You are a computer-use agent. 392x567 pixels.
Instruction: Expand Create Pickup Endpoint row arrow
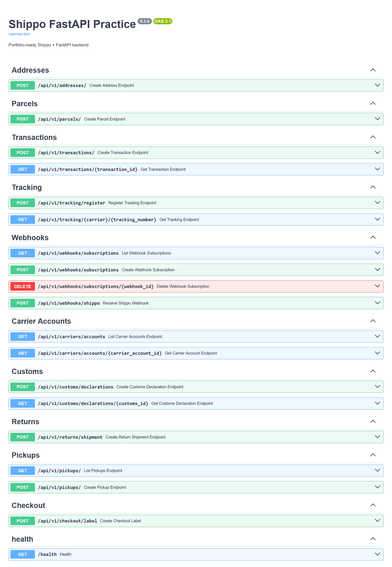pos(377,487)
